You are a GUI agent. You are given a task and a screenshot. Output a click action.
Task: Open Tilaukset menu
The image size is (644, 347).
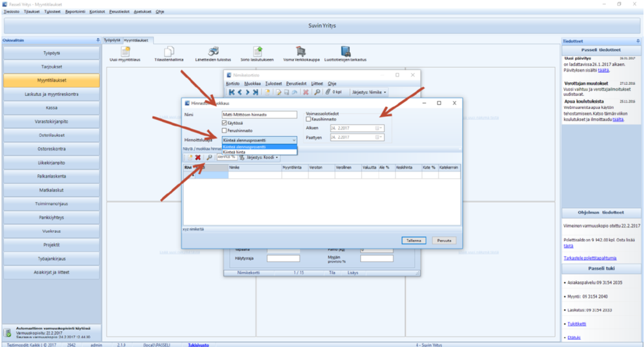pos(32,12)
